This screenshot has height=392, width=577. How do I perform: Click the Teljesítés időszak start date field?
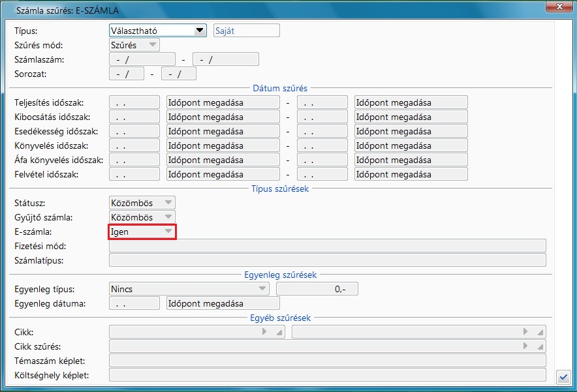click(134, 102)
